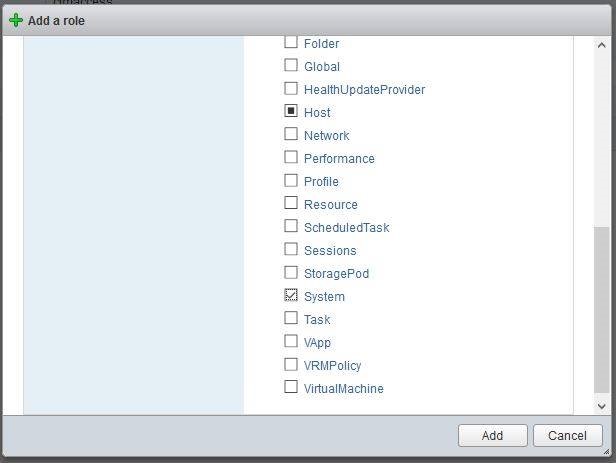Click the vertical scrollbar thumb
This screenshot has width=616, height=463.
(602, 310)
